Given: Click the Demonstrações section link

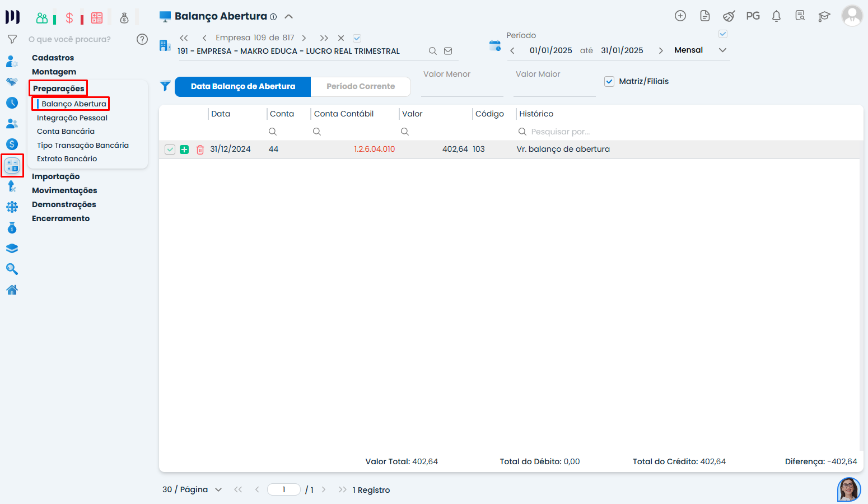Looking at the screenshot, I should [64, 204].
